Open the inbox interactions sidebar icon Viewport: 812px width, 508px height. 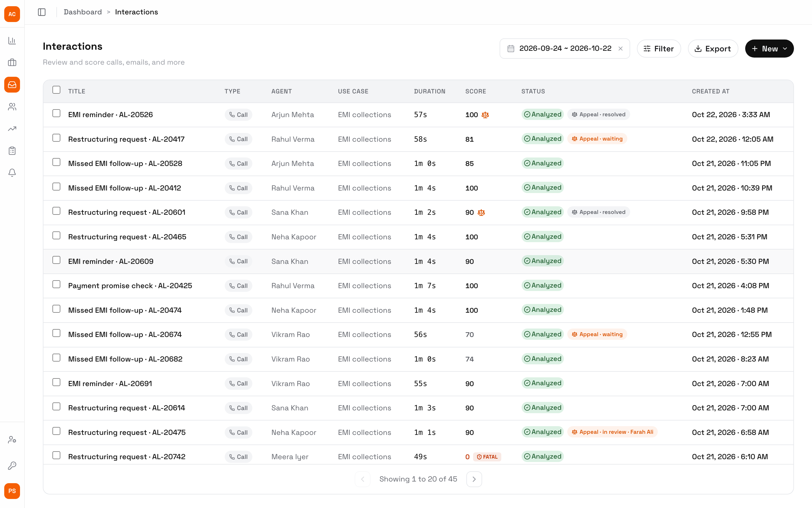(12, 85)
